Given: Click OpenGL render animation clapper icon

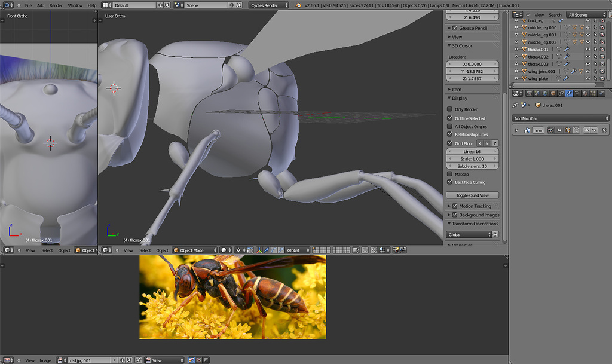Looking at the screenshot, I should point(403,250).
